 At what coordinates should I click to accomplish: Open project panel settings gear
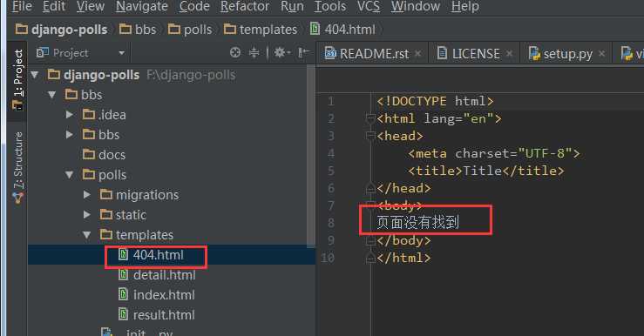coord(282,52)
